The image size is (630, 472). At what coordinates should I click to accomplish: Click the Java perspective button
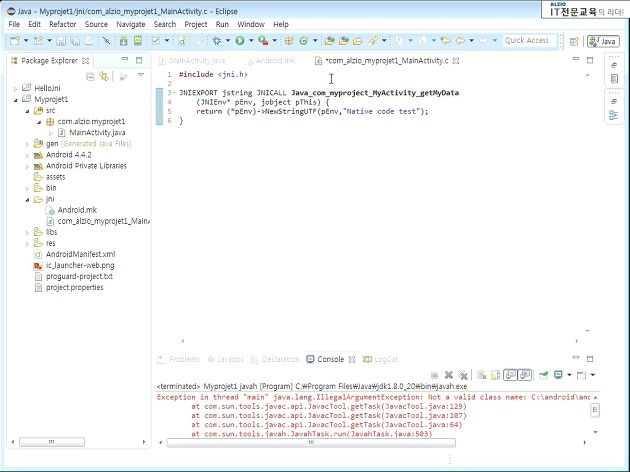tap(603, 41)
